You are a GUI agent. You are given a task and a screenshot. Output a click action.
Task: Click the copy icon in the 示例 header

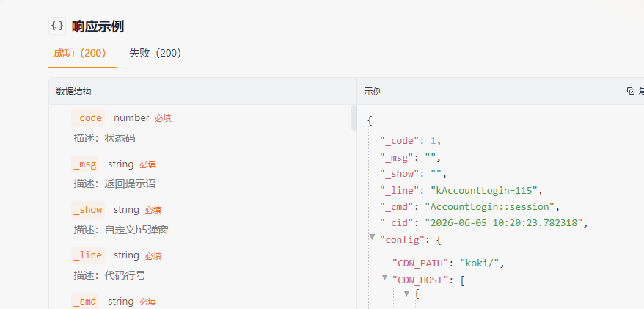pos(631,91)
